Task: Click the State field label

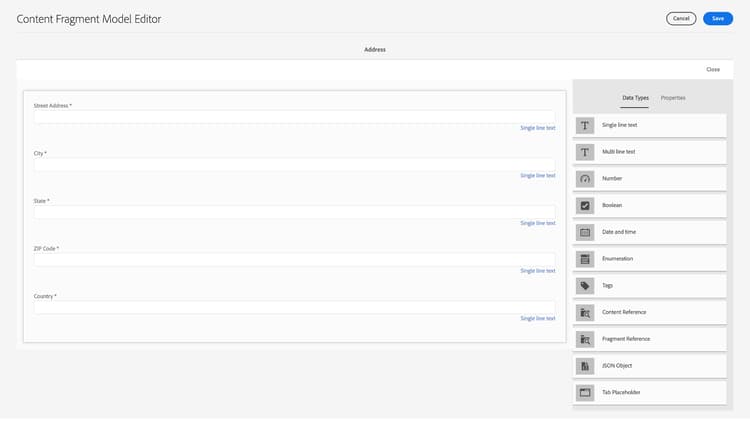Action: 42,201
